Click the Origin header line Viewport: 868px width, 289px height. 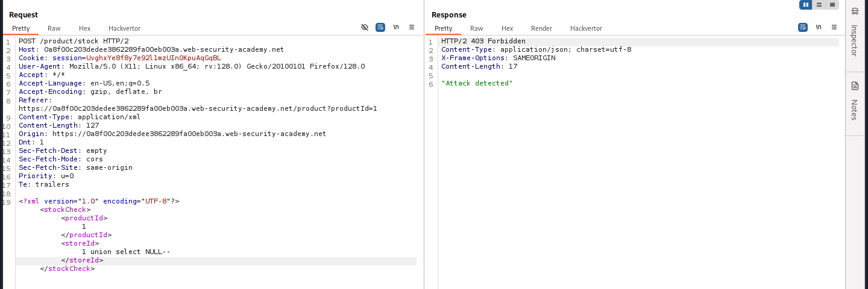172,134
